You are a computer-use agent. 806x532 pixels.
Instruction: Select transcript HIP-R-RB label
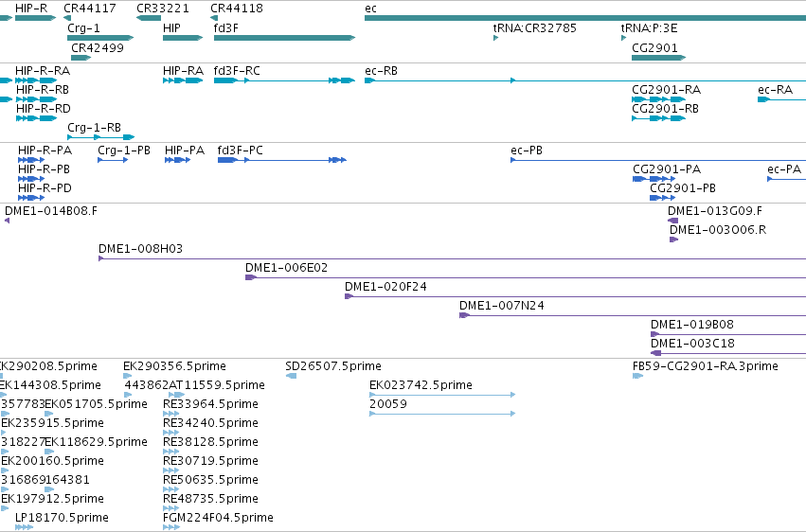coord(43,89)
